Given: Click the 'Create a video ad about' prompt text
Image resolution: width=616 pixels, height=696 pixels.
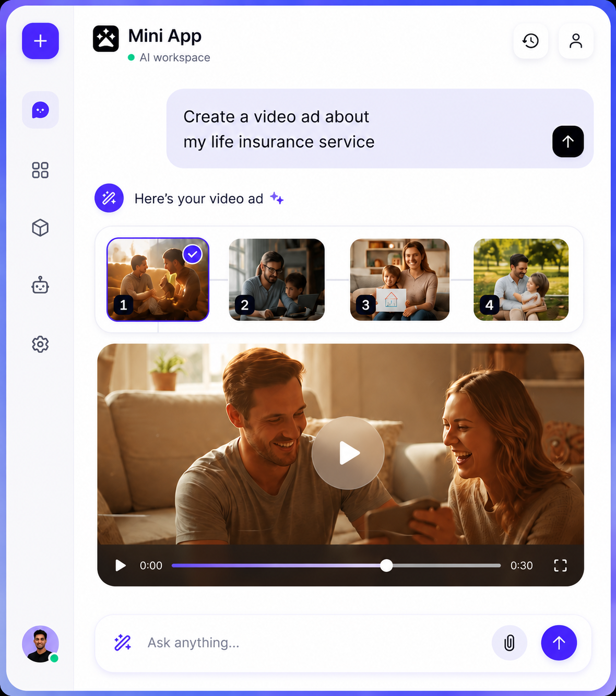Looking at the screenshot, I should 276,116.
